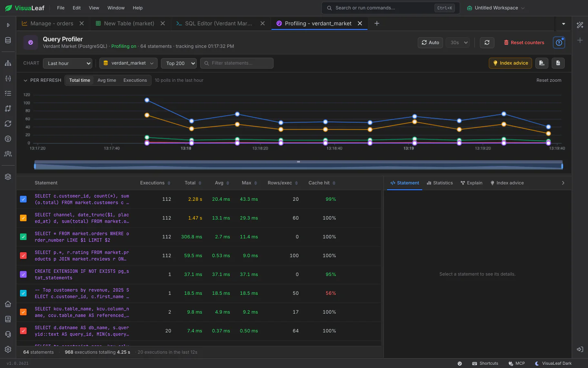Click the blue data point at 13:18

click(192, 121)
